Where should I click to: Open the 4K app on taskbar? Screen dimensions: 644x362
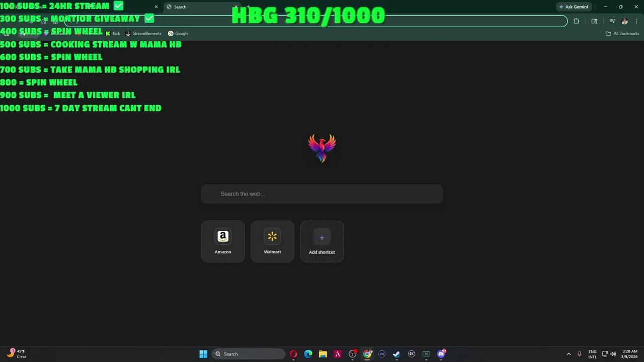[412, 354]
